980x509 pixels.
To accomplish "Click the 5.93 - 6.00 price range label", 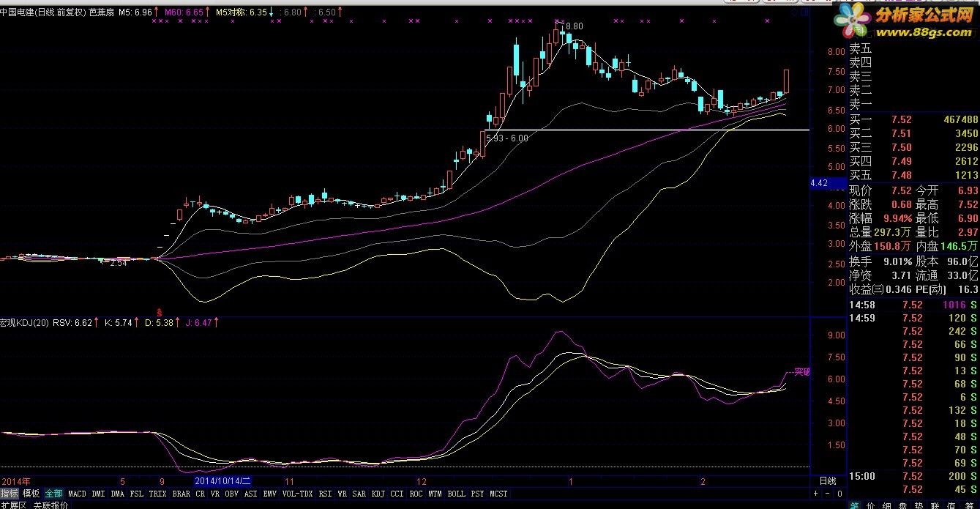I will [507, 138].
